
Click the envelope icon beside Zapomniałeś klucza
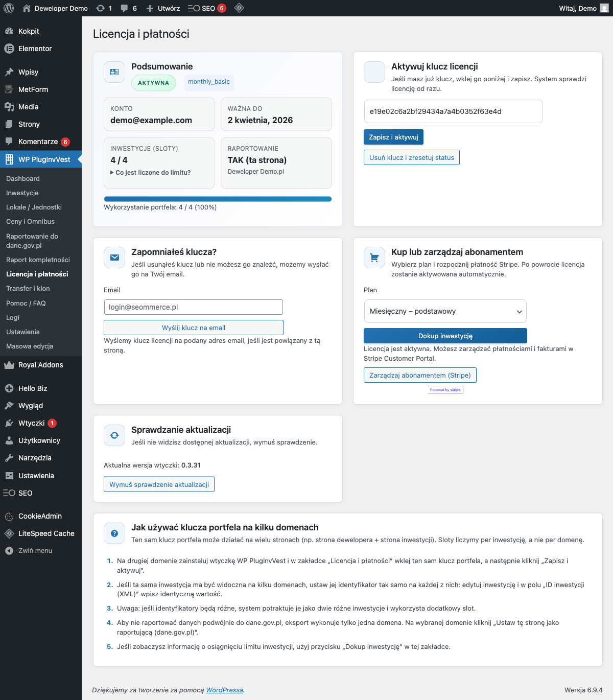114,258
